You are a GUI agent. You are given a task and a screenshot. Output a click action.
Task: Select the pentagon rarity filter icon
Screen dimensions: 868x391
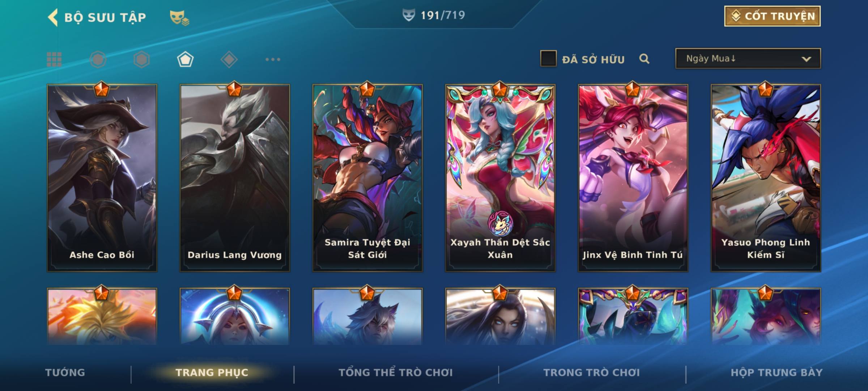pos(185,59)
